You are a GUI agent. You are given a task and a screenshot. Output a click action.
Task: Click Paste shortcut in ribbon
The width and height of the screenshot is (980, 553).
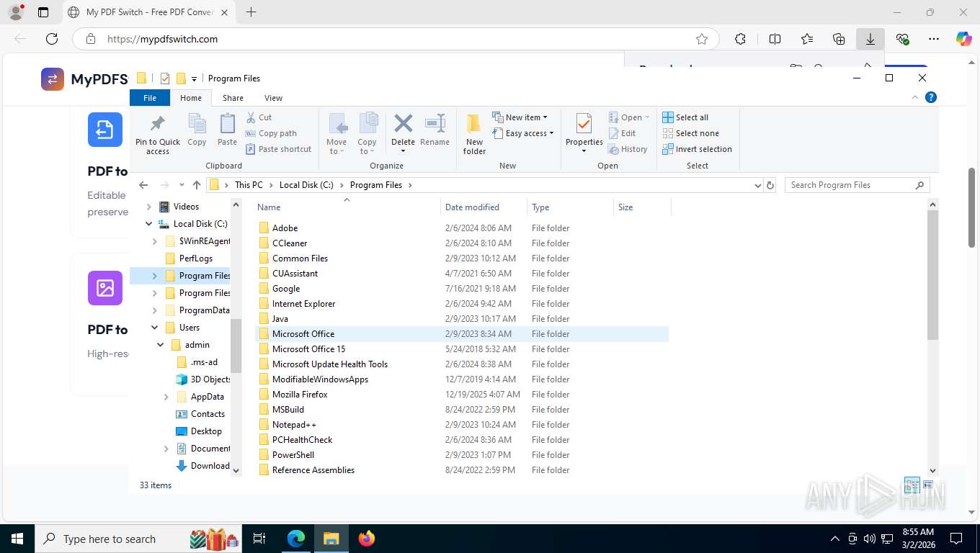(x=278, y=149)
